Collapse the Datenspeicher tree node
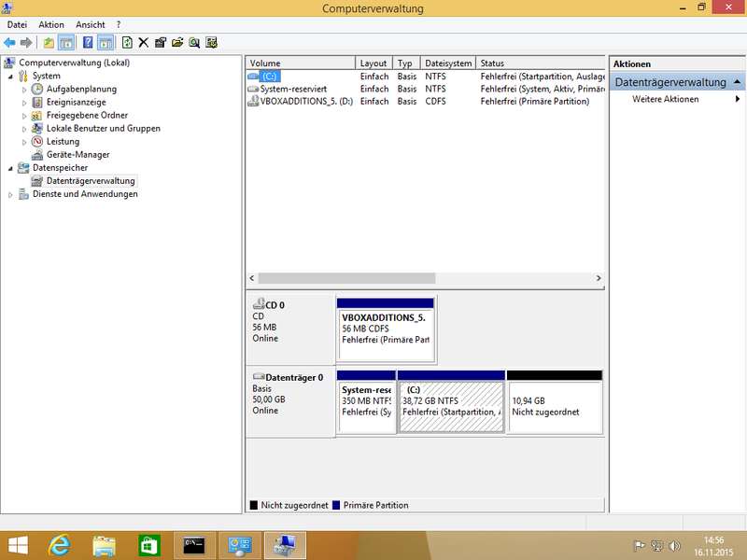The width and height of the screenshot is (747, 560). [10, 168]
